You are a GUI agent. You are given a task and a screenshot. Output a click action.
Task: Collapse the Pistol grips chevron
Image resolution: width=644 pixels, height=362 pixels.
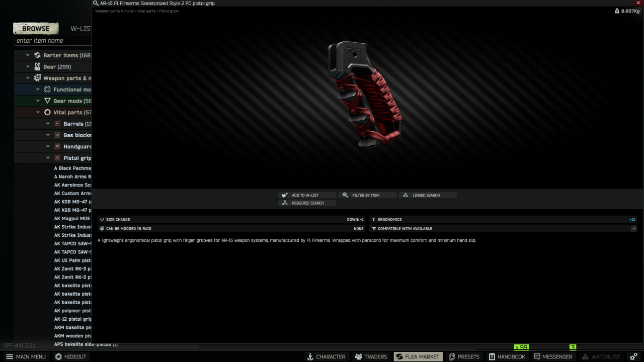click(48, 158)
